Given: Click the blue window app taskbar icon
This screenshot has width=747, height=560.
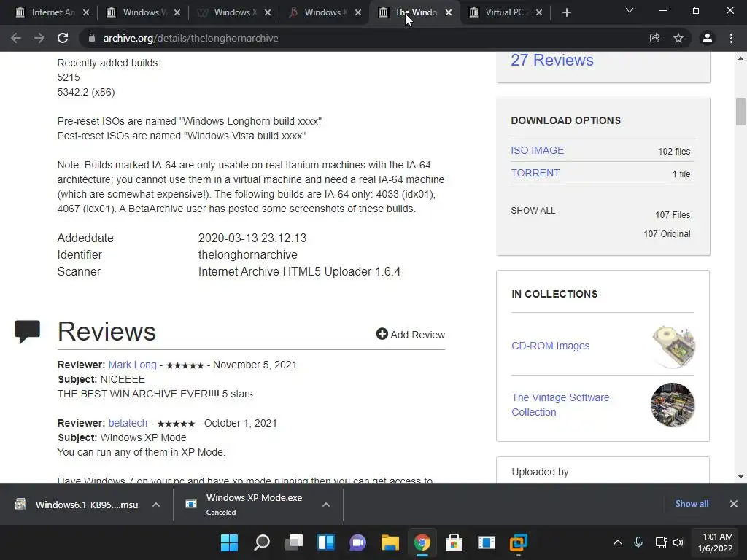Looking at the screenshot, I should [487, 542].
